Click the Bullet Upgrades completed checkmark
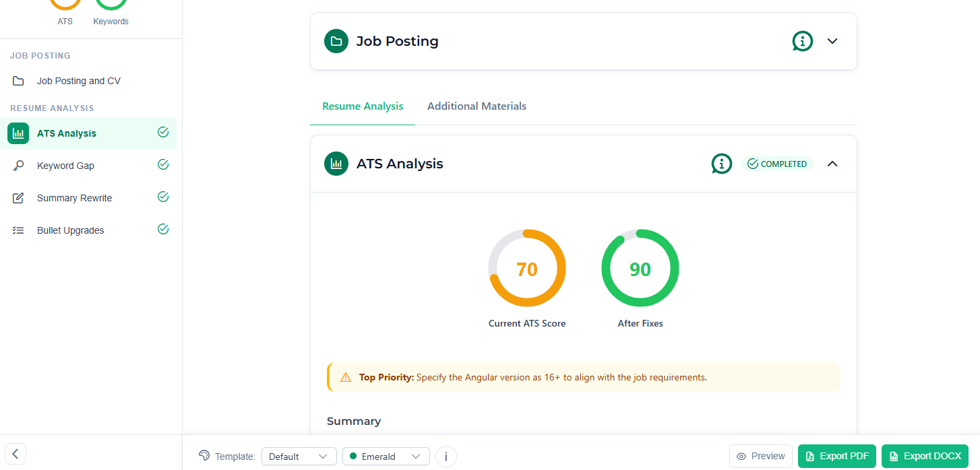This screenshot has height=470, width=980. tap(162, 229)
